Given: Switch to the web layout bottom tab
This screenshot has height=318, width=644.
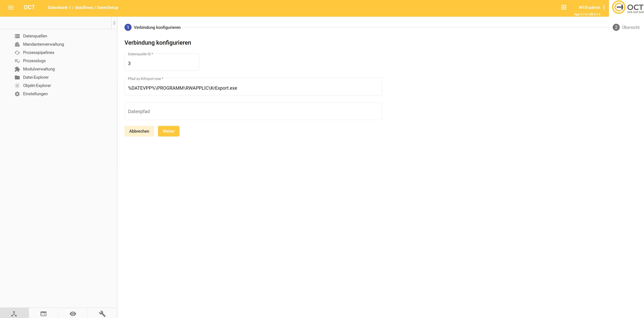Looking at the screenshot, I should click(x=43, y=313).
